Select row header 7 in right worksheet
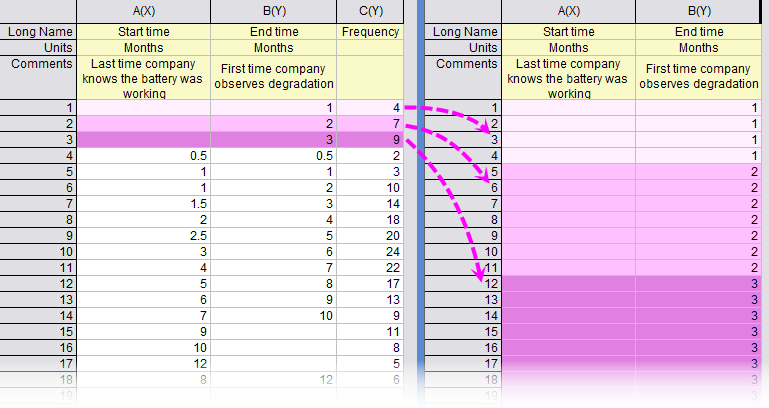 pos(463,204)
